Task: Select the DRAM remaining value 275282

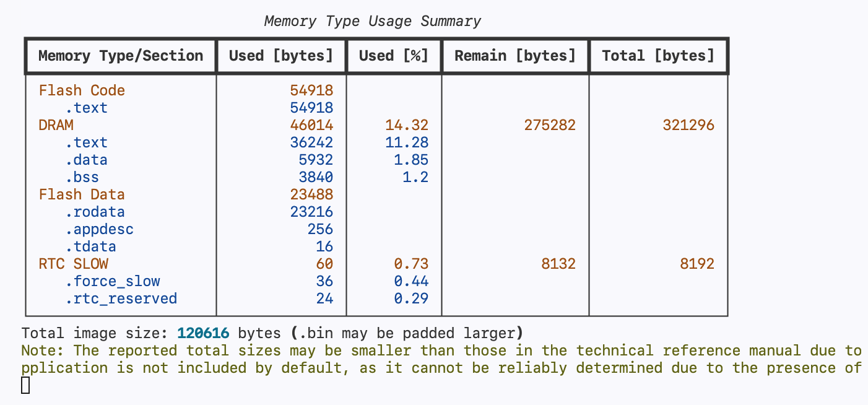Action: tap(550, 125)
